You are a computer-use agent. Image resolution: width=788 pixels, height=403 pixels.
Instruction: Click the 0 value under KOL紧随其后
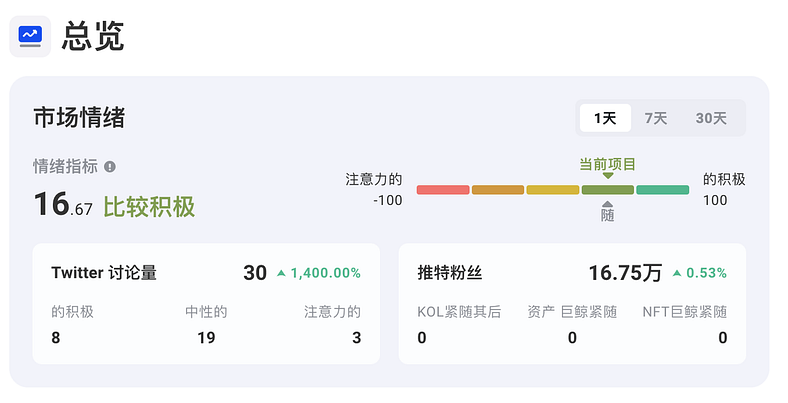tap(422, 338)
